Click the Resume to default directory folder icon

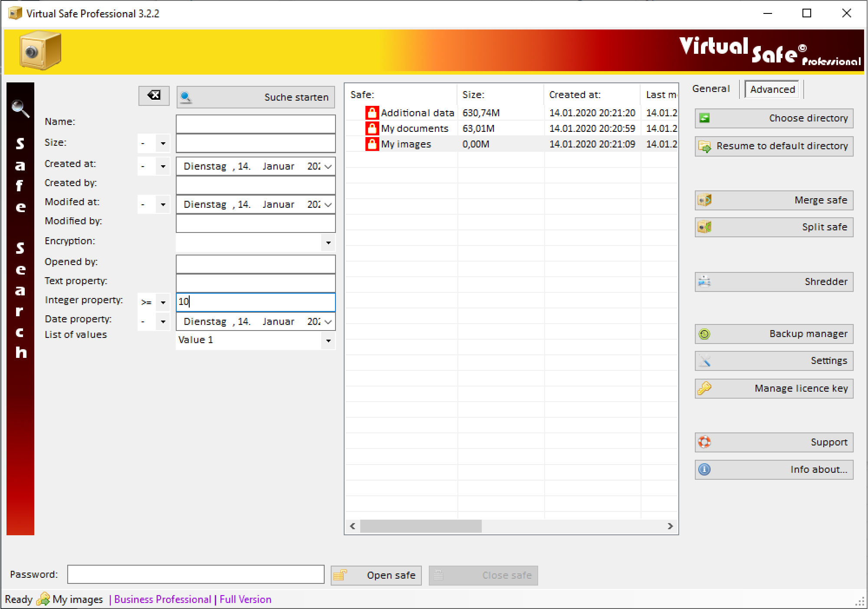pos(704,147)
